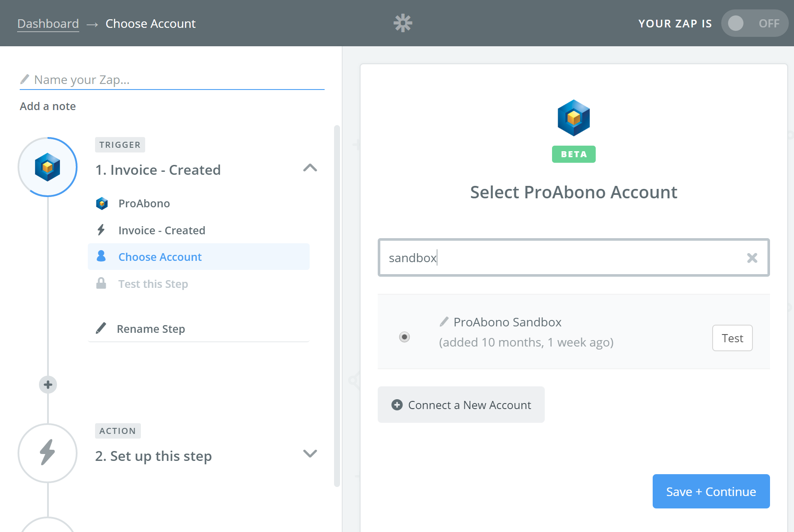The image size is (794, 532).
Task: Click the Test button for ProAbono Sandbox
Action: 732,338
